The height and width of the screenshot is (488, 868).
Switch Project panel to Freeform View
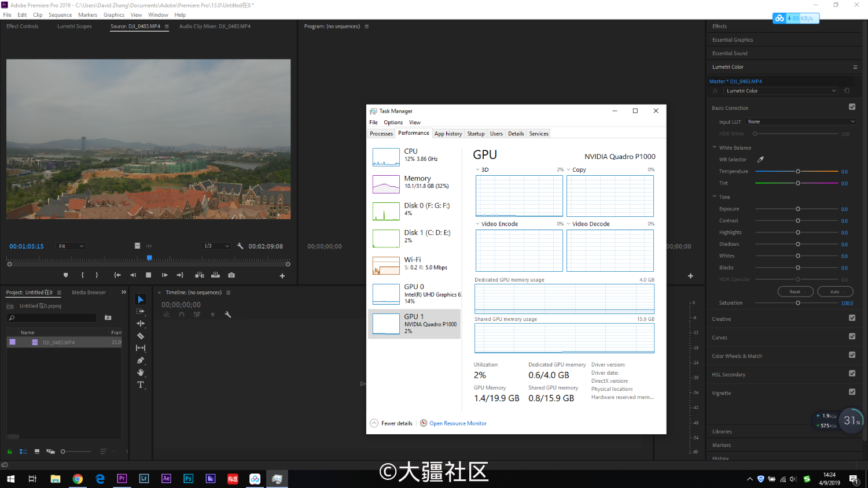click(50, 451)
